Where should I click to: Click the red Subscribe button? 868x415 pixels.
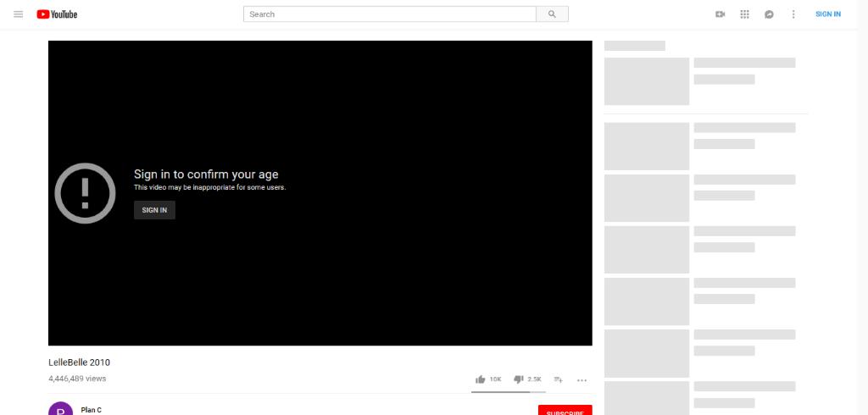point(565,411)
